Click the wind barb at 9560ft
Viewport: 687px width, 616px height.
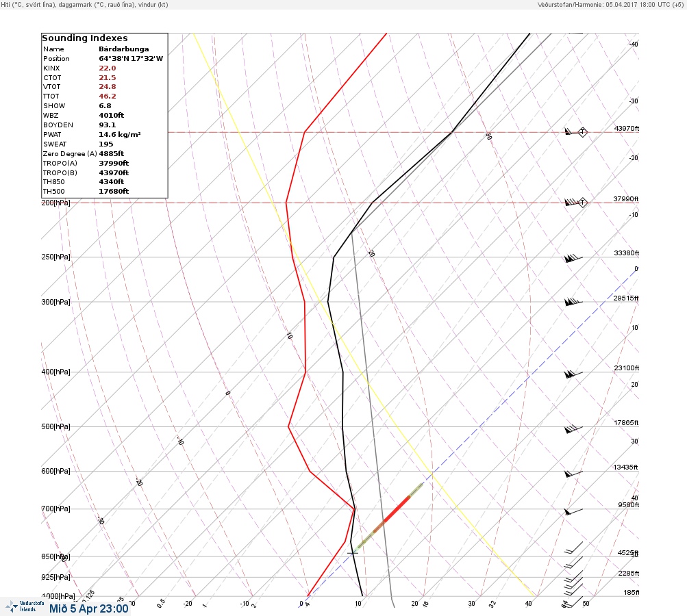click(573, 511)
